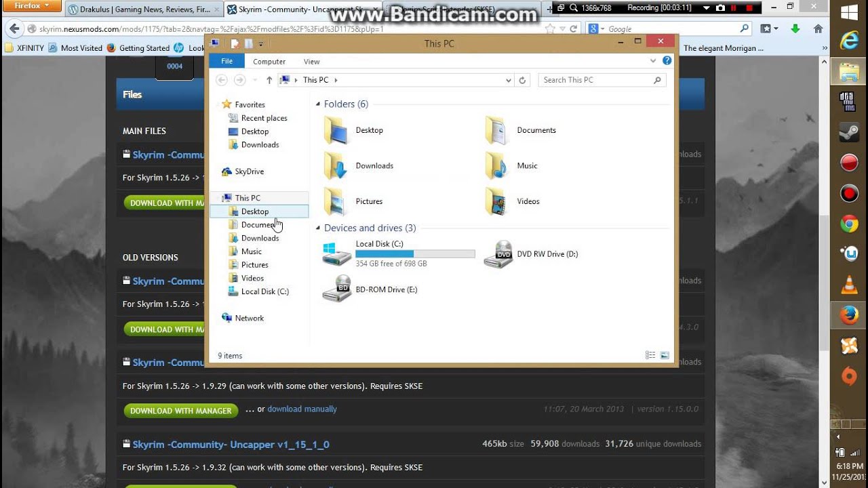The height and width of the screenshot is (488, 868).
Task: Open the Documents folder icon
Action: (x=497, y=130)
